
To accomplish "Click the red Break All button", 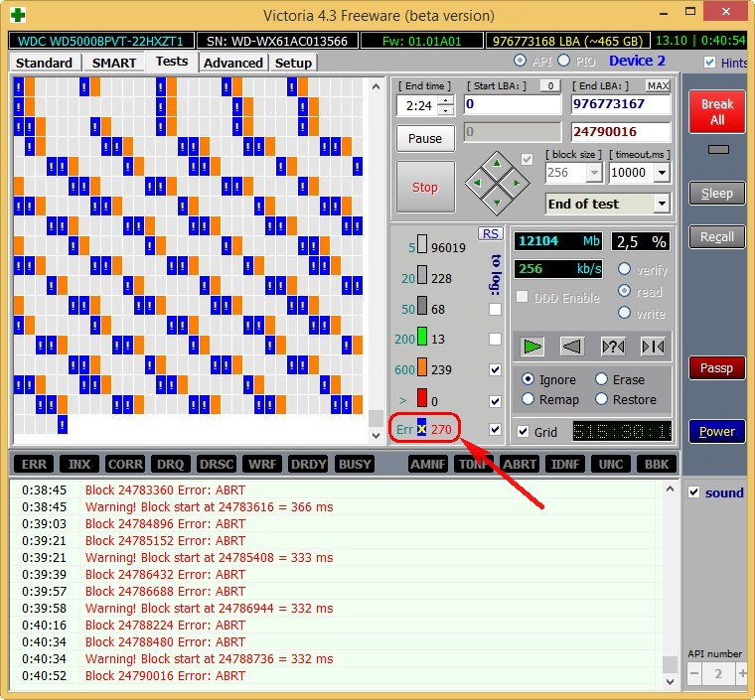I will pos(717,111).
